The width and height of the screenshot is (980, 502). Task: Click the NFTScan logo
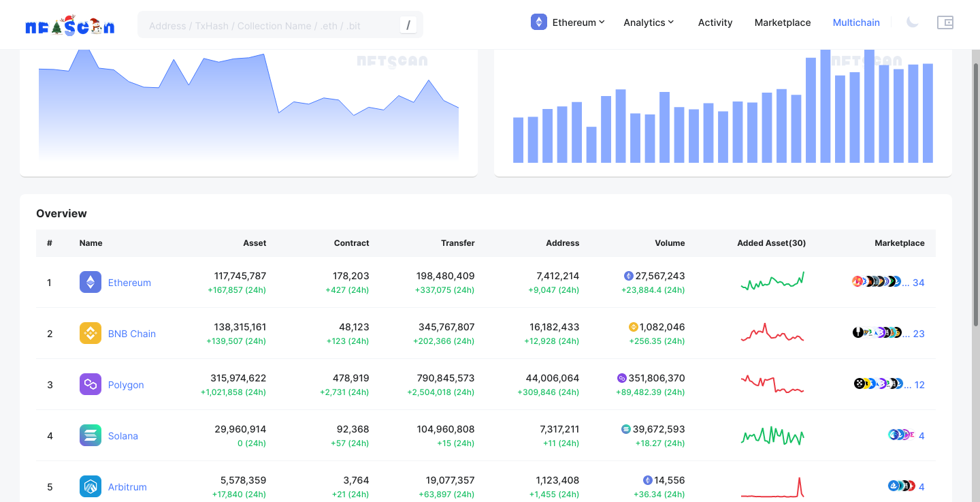[x=69, y=26]
